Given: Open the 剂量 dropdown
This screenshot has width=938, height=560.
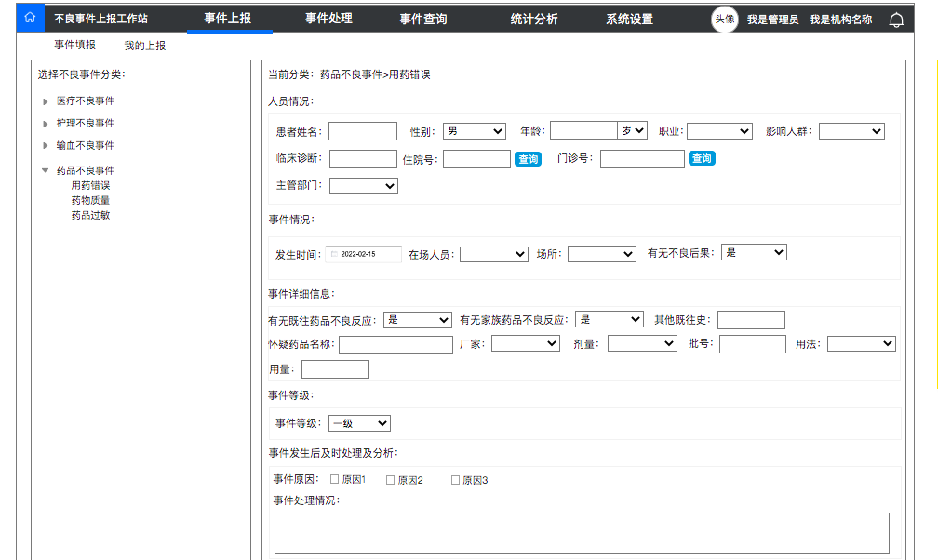Looking at the screenshot, I should tap(642, 343).
